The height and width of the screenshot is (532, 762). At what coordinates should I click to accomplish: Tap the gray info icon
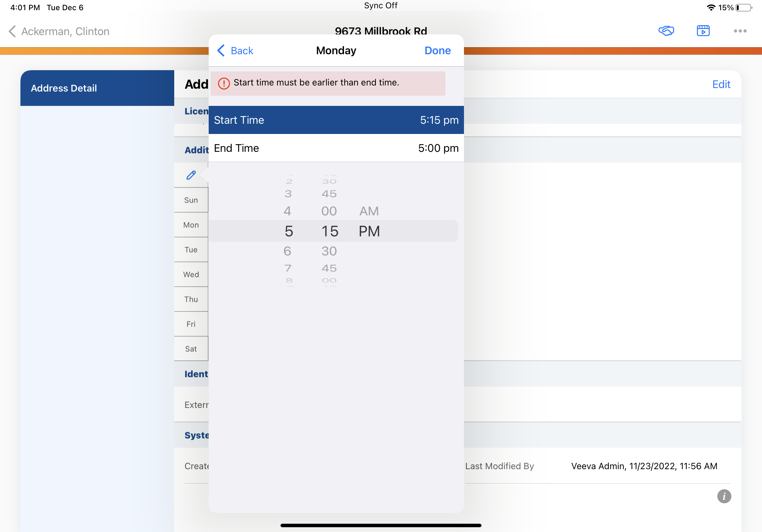point(724,496)
